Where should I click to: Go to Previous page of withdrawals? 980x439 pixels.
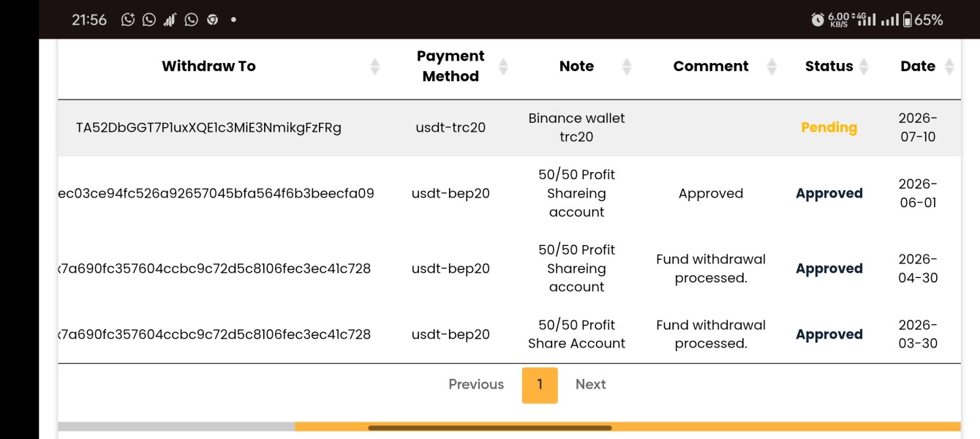click(x=476, y=384)
